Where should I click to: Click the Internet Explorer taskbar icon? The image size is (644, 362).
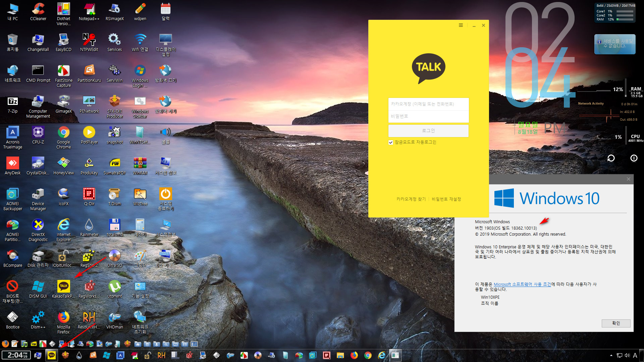pyautogui.click(x=382, y=355)
